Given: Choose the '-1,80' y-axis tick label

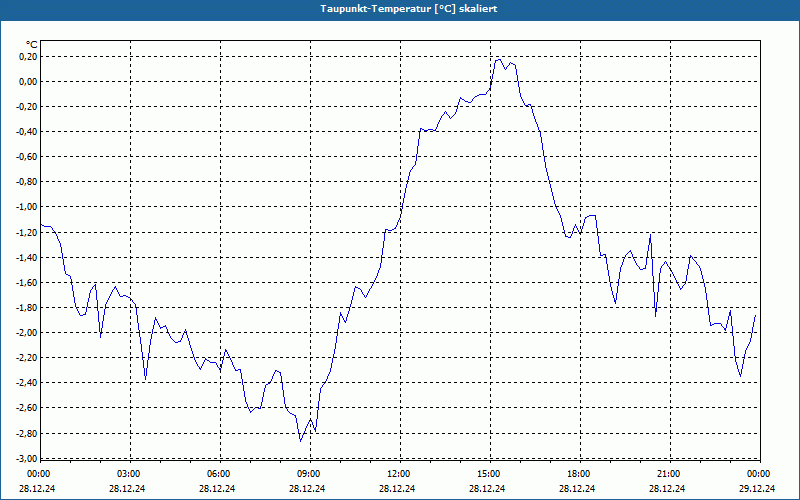Looking at the screenshot, I should (28, 308).
